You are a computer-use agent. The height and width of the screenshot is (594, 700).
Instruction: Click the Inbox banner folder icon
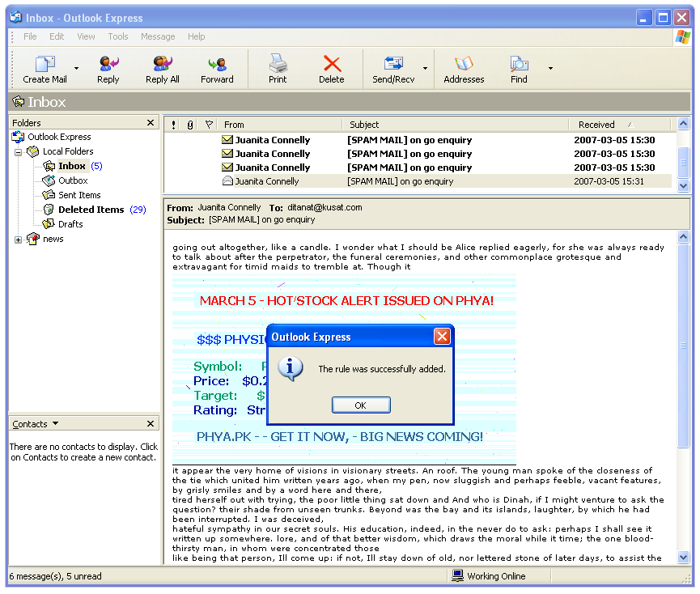19,102
